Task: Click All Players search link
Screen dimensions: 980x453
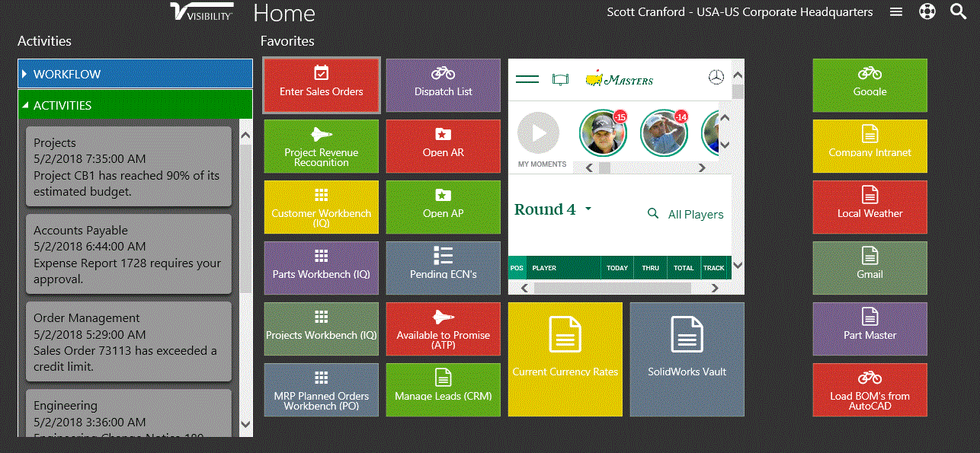Action: 686,215
